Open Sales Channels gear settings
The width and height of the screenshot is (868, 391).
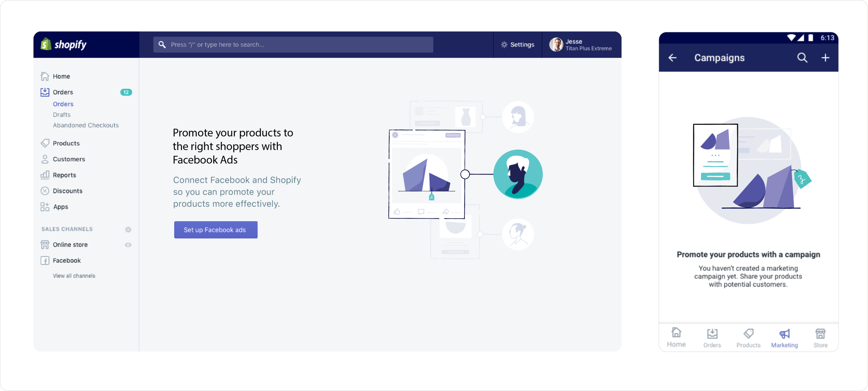pyautogui.click(x=128, y=229)
